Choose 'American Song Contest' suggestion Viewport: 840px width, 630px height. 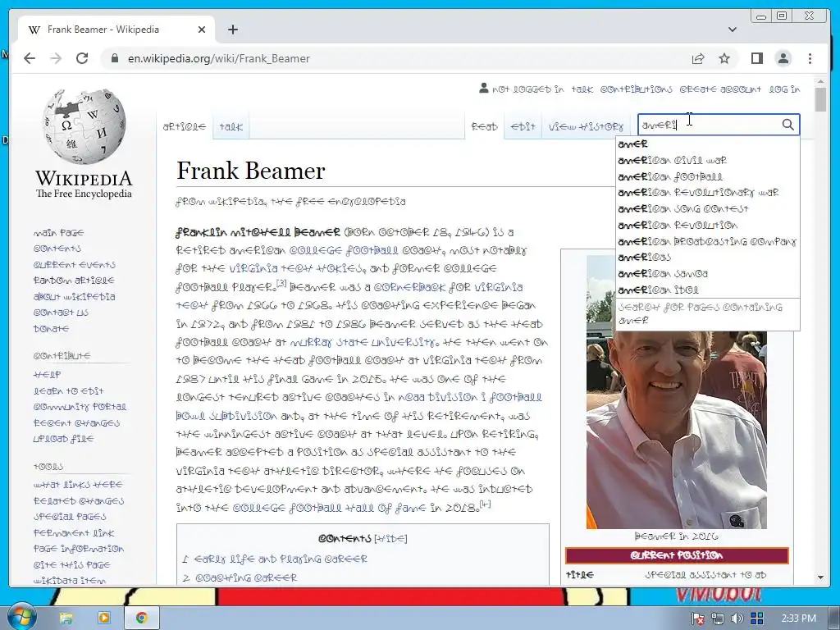[x=708, y=209]
